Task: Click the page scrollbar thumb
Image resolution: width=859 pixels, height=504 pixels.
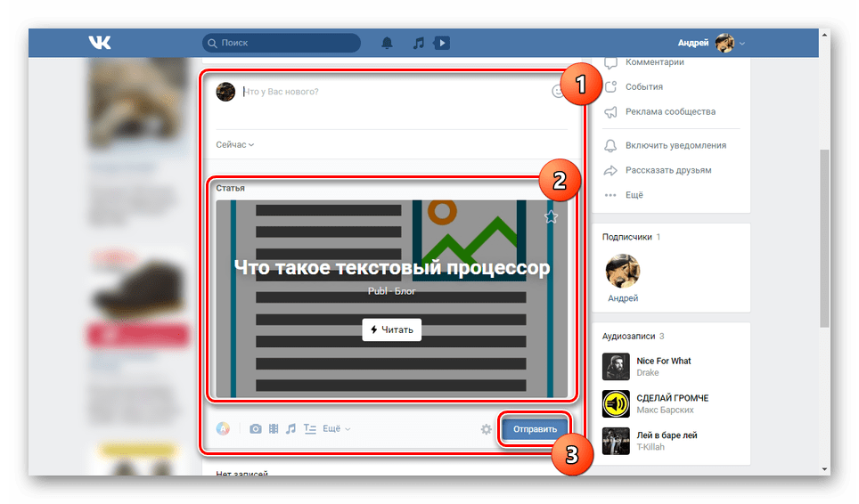Action: click(824, 239)
